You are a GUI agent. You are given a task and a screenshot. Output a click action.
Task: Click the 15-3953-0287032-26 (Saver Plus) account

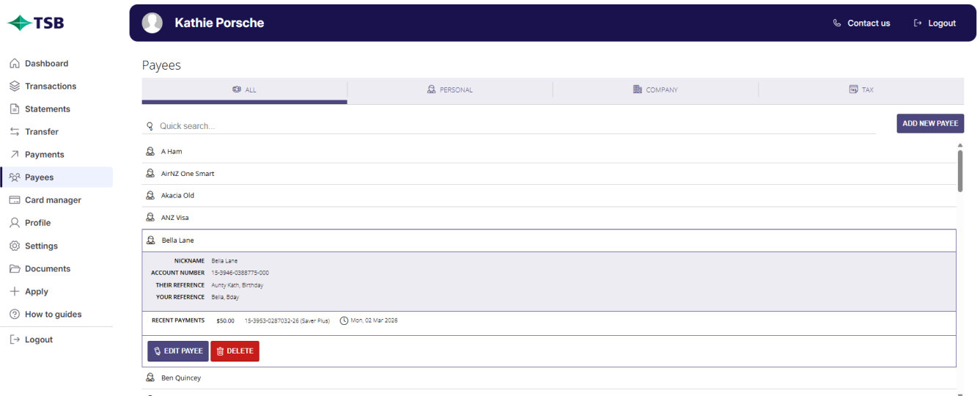tap(287, 320)
